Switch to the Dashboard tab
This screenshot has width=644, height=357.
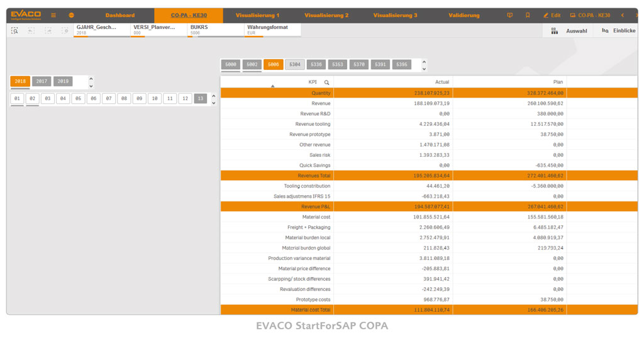pyautogui.click(x=120, y=15)
